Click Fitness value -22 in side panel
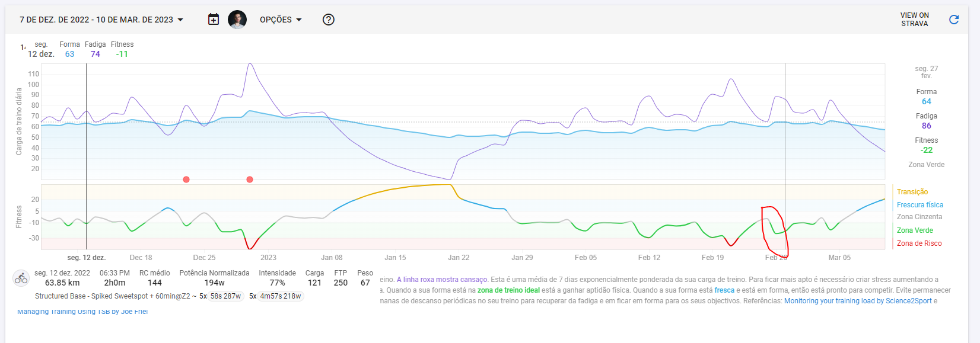Image resolution: width=980 pixels, height=343 pixels. [x=927, y=150]
